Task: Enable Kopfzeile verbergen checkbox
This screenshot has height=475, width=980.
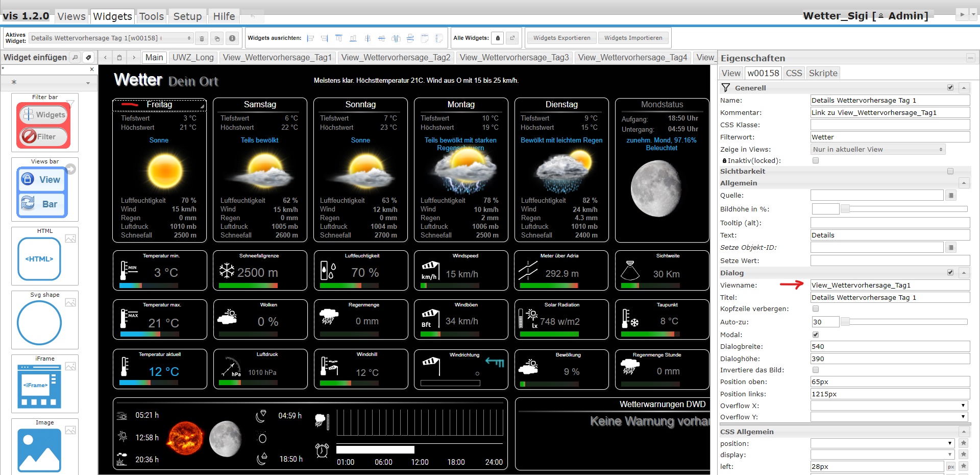Action: [x=816, y=308]
